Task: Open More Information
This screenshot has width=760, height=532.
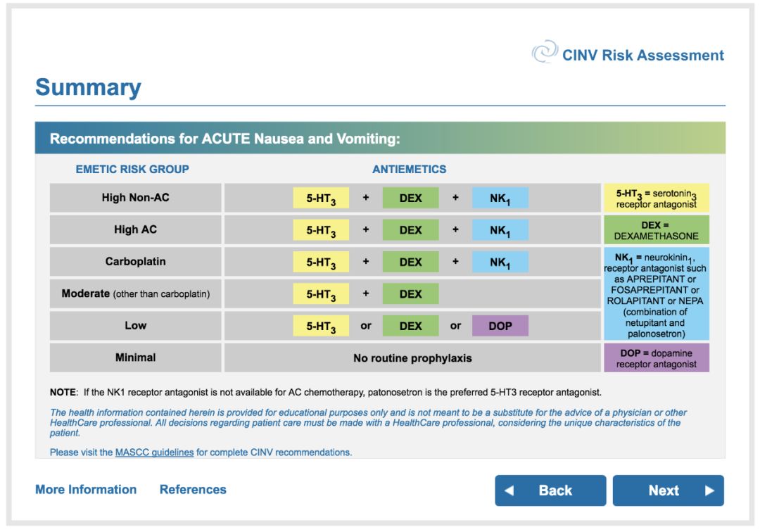Action: 86,490
